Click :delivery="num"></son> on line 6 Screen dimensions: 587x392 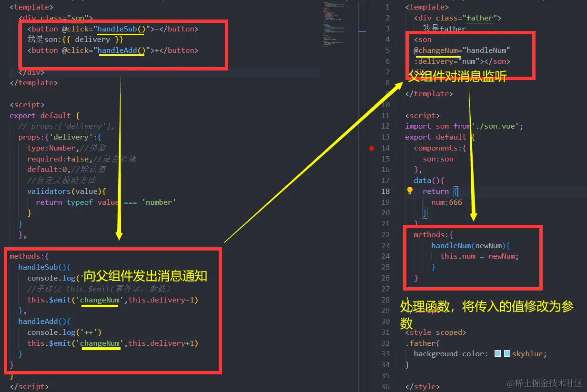462,61
